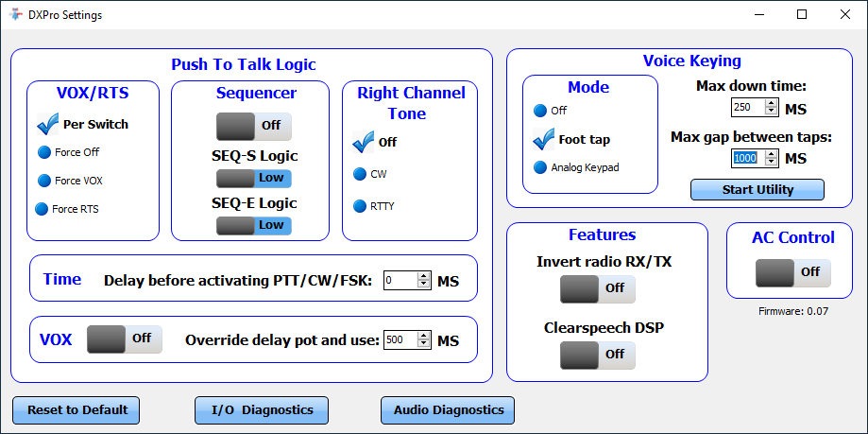Viewport: 868px width, 434px height.
Task: Click Max gap between taps input field
Action: click(x=747, y=158)
